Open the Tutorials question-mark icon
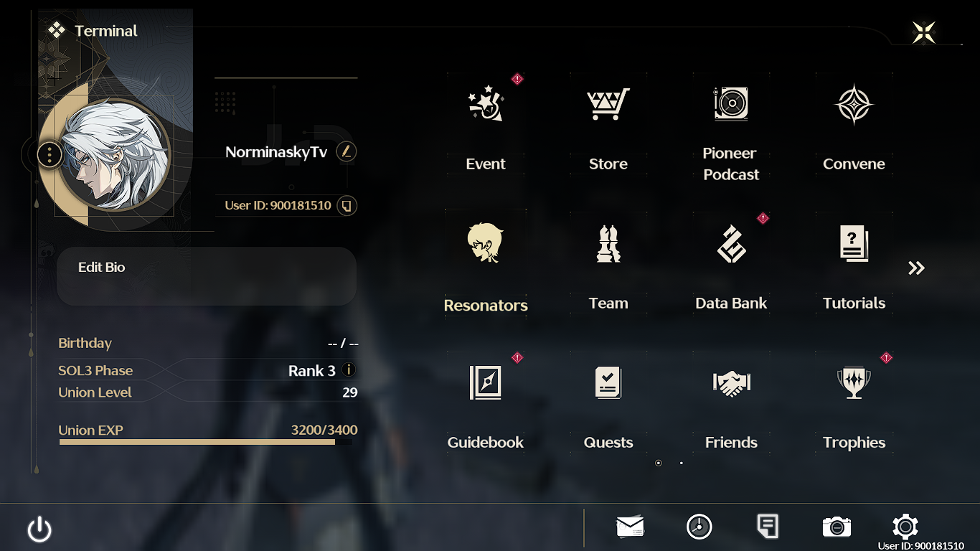 coord(854,243)
